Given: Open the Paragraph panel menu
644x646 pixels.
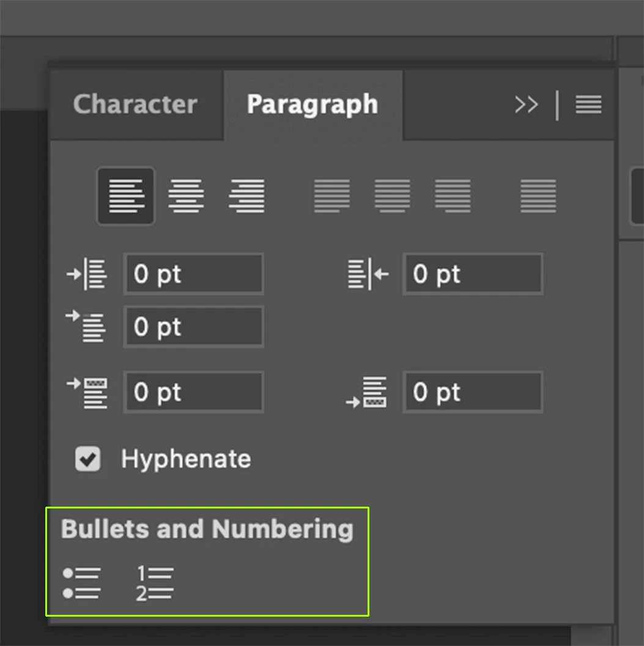Looking at the screenshot, I should (x=588, y=105).
